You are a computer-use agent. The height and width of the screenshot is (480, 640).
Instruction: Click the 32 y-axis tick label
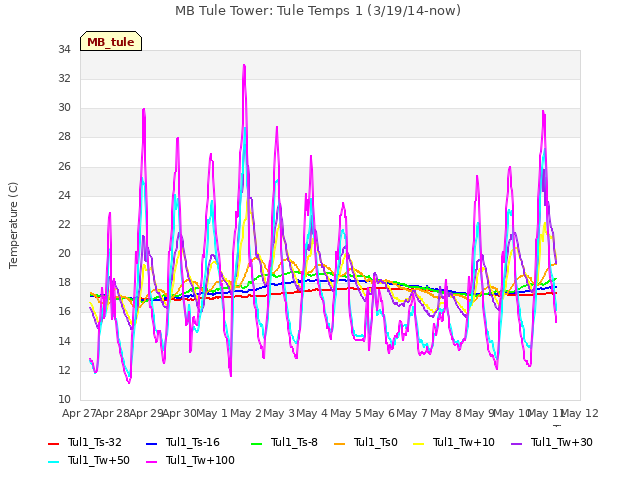(64, 78)
